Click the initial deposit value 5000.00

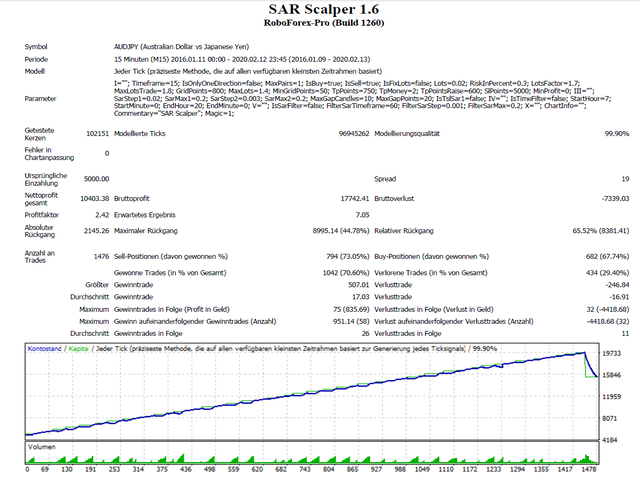point(97,179)
